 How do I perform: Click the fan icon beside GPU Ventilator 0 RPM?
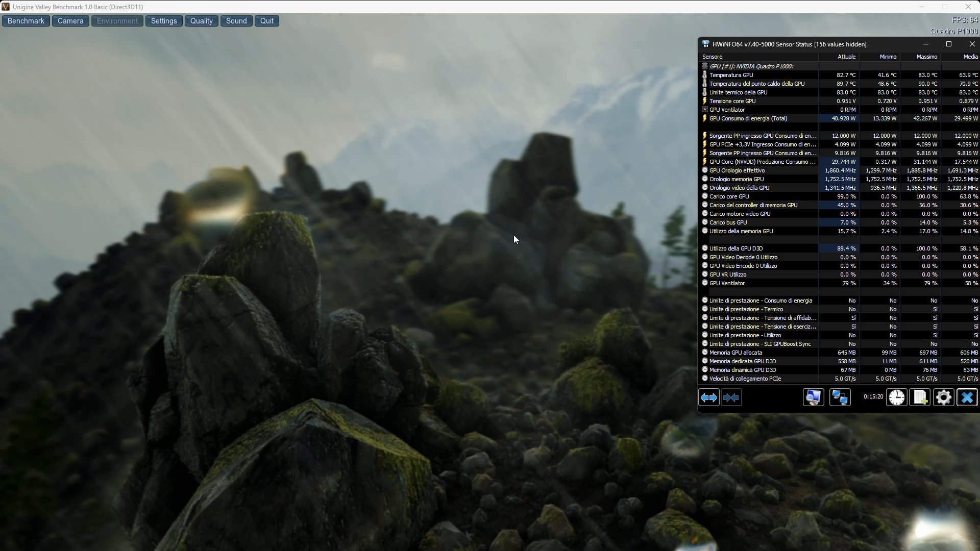[705, 110]
